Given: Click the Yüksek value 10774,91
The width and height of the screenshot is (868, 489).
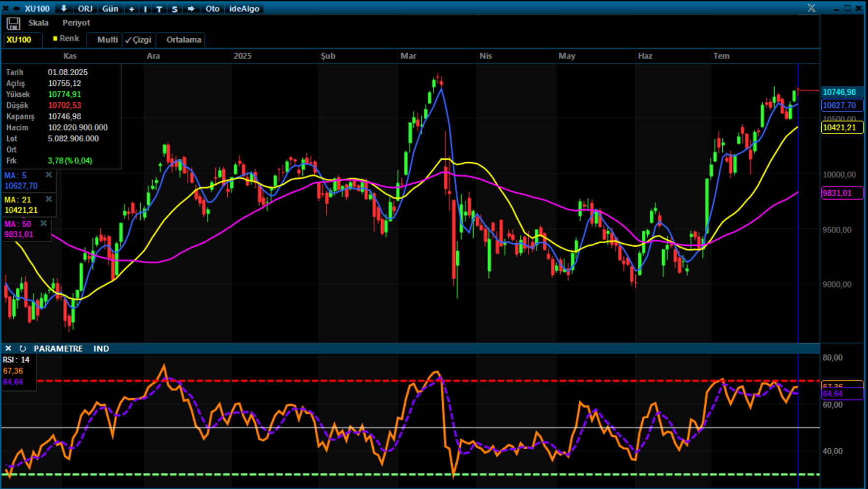Looking at the screenshot, I should pos(64,94).
